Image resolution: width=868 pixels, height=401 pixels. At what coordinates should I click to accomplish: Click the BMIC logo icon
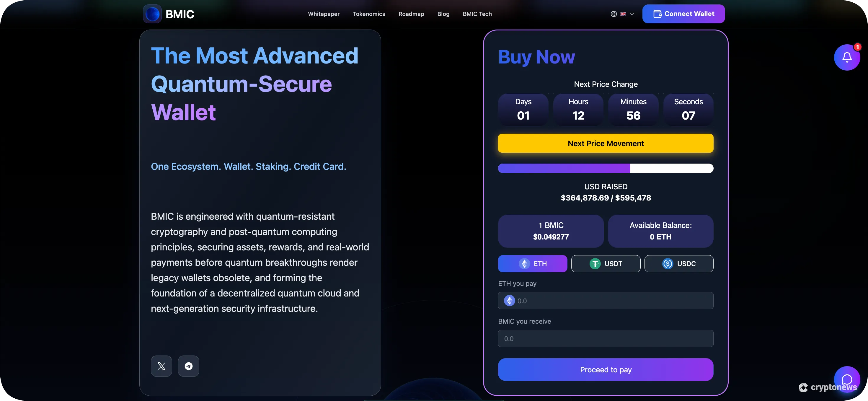coord(152,14)
